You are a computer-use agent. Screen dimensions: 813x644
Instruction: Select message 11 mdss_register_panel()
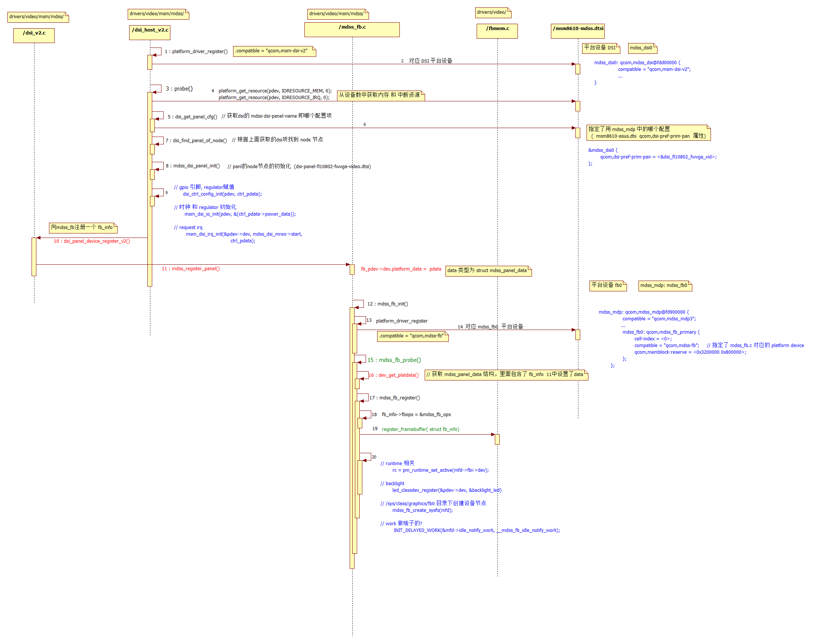(192, 268)
